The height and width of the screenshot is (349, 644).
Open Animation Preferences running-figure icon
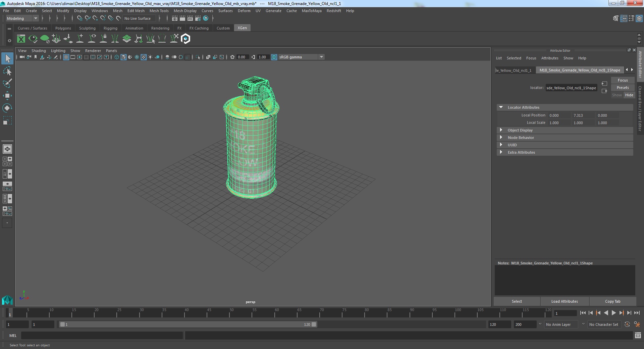[637, 325]
